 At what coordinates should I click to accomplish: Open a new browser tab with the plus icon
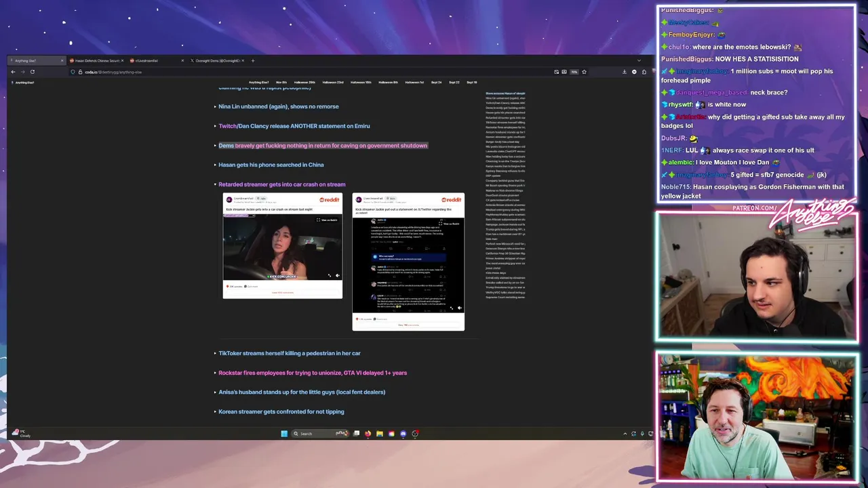pyautogui.click(x=253, y=61)
